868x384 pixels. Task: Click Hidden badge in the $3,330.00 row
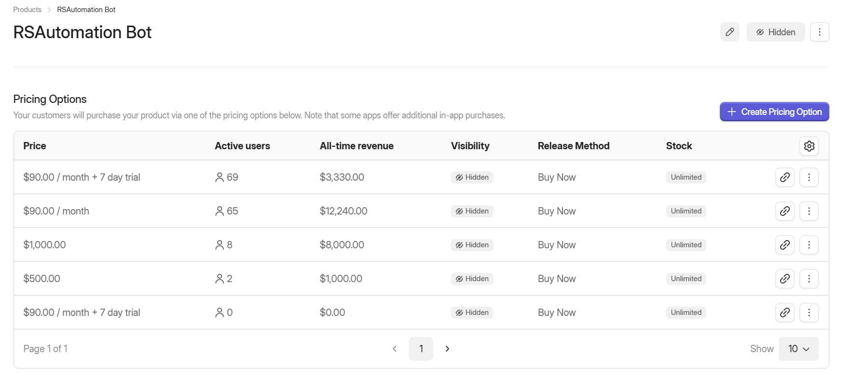(472, 177)
